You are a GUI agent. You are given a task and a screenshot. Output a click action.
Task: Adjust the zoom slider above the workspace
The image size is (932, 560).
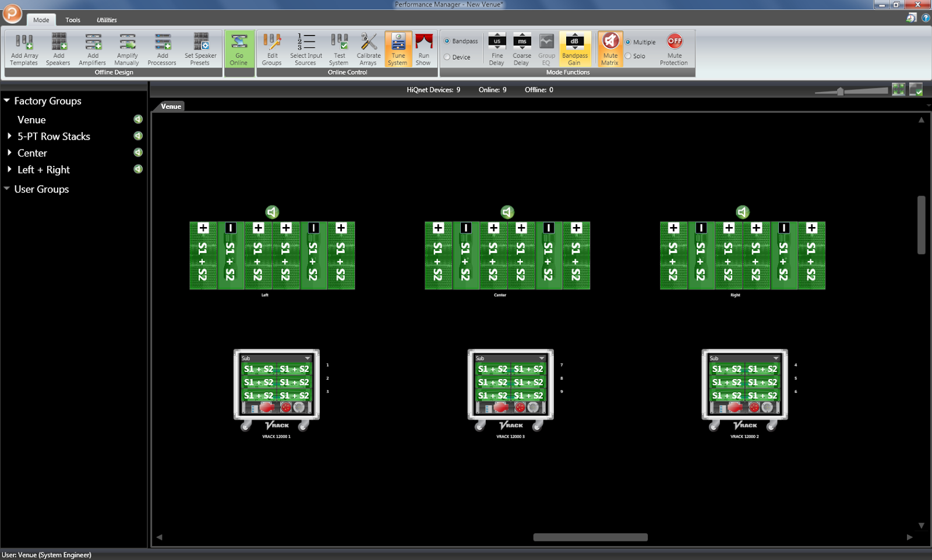click(x=841, y=91)
